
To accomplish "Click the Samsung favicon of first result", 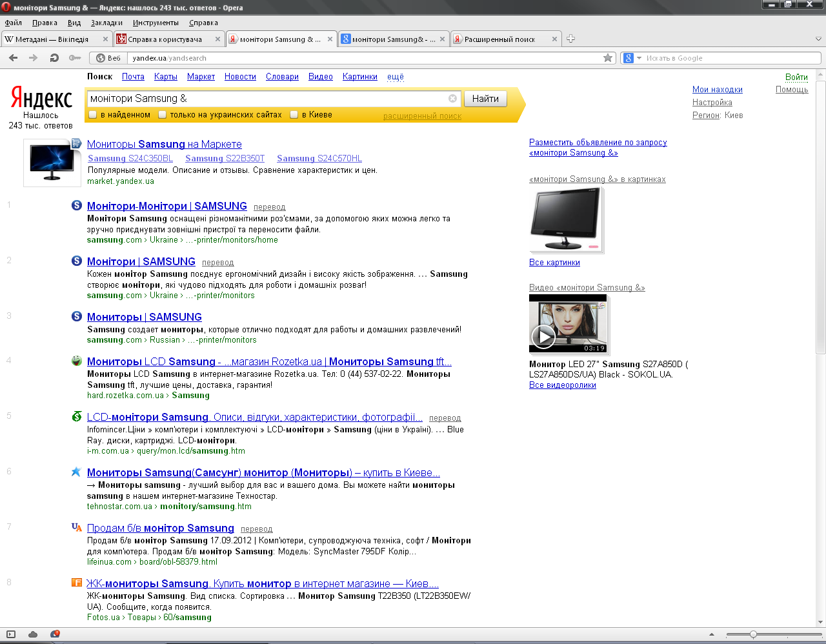I will coord(77,206).
